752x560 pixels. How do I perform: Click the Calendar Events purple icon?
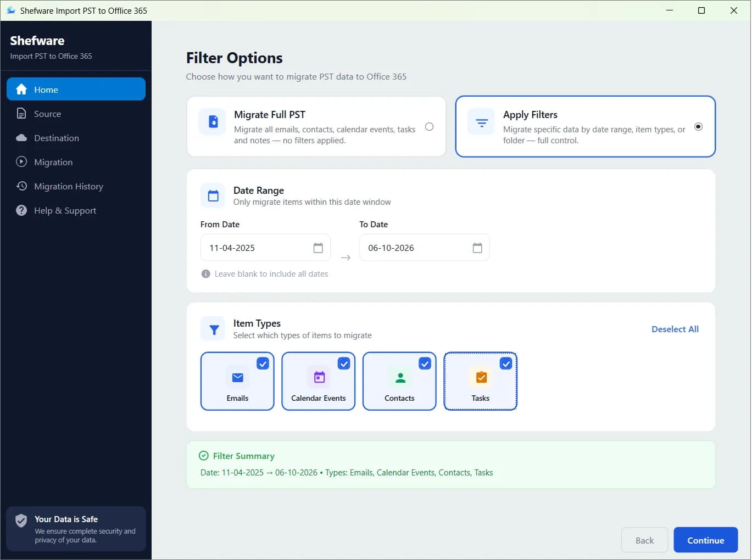[x=319, y=377]
